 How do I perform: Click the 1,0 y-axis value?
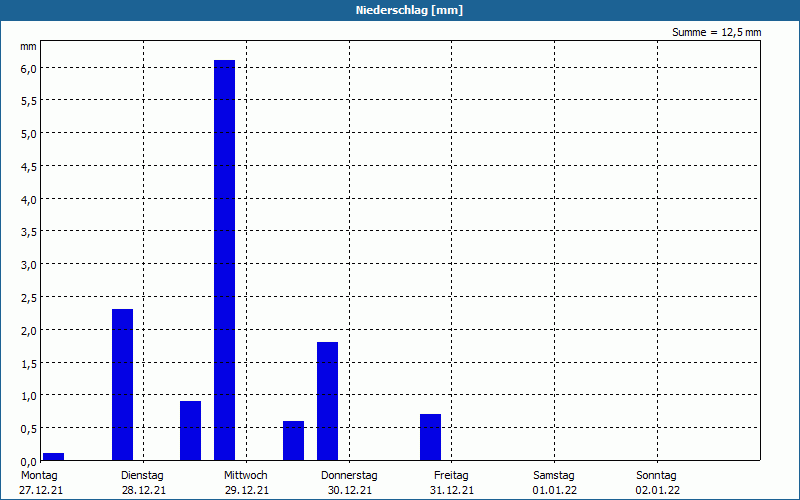point(29,396)
